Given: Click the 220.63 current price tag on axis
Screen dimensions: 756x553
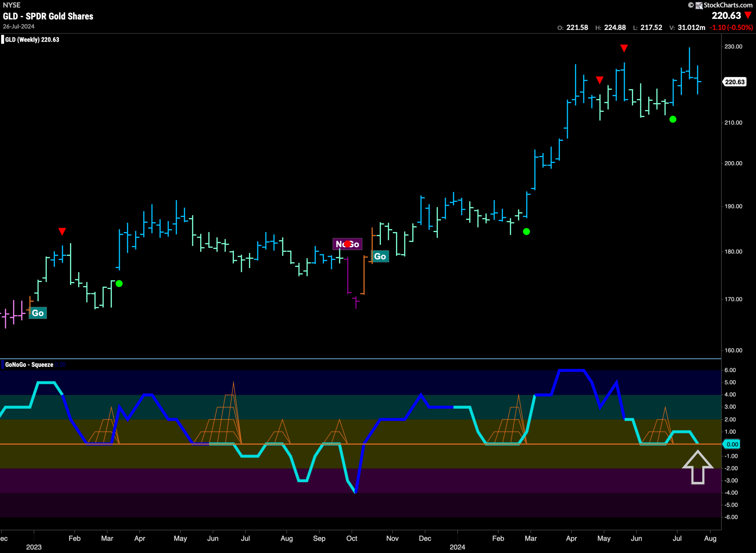Looking at the screenshot, I should pyautogui.click(x=734, y=82).
